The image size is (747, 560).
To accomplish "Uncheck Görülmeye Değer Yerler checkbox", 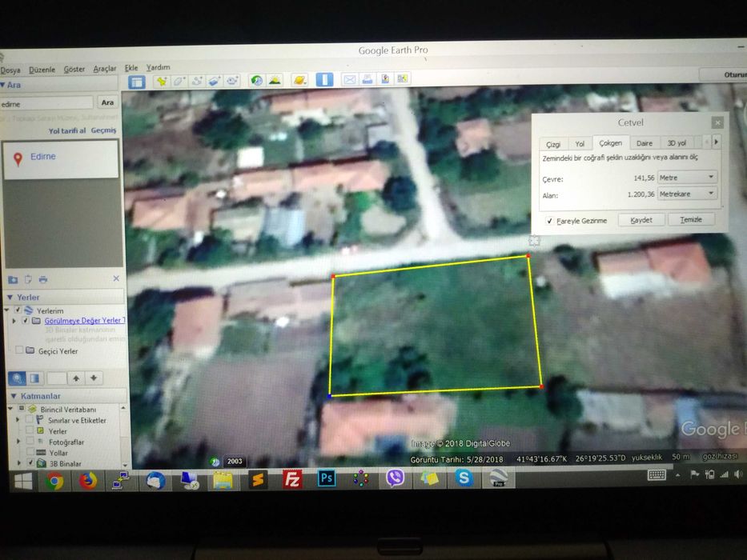I will [26, 321].
